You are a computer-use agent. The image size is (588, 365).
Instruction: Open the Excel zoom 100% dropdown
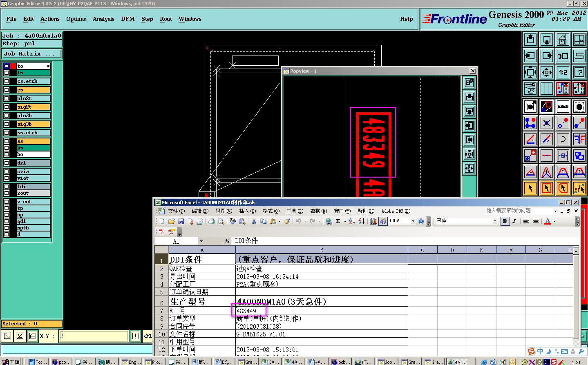tap(413, 221)
